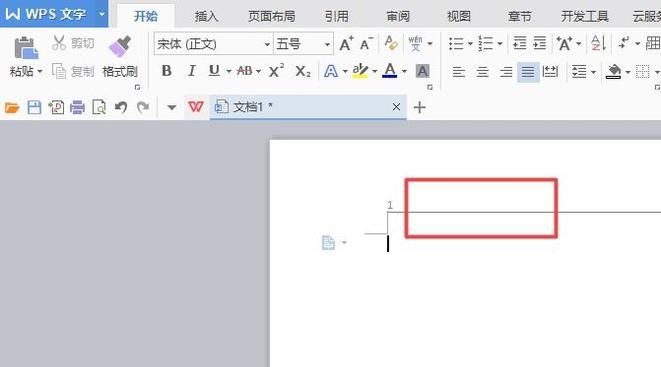The height and width of the screenshot is (367, 661).
Task: Decrease paragraph indent
Action: click(519, 43)
